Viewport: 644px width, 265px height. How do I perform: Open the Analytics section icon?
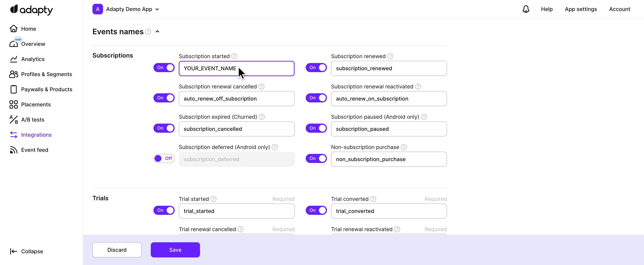coord(13,59)
